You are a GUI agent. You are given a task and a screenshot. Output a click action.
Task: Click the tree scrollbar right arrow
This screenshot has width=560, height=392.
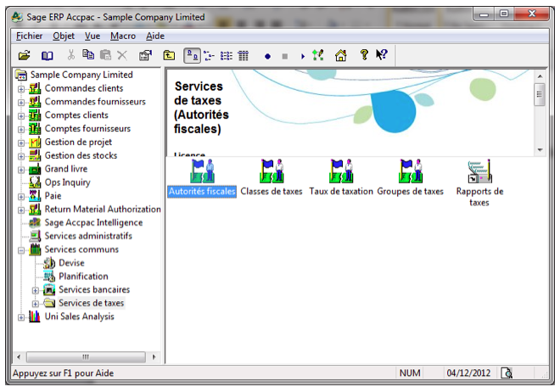[x=154, y=356]
